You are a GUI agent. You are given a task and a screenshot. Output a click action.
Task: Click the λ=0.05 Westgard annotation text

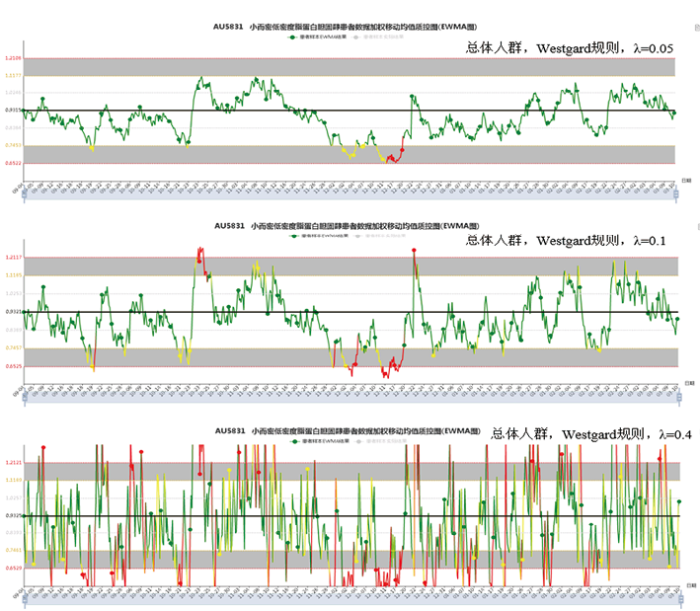570,47
